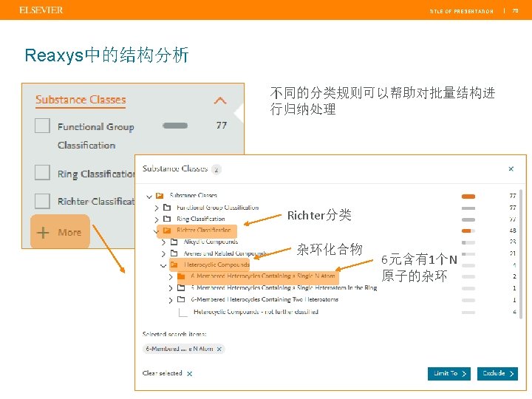The image size is (532, 399).
Task: Click the Functional Group count bar in side panel
Action: pyautogui.click(x=175, y=126)
